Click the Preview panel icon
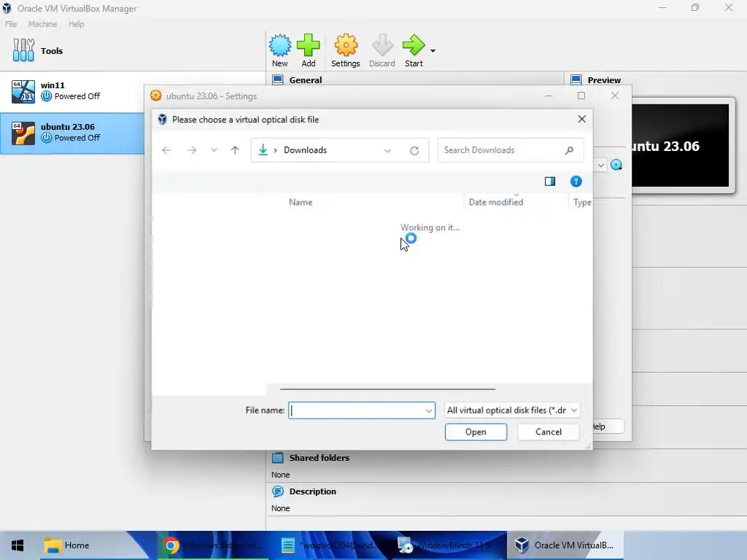 pyautogui.click(x=576, y=79)
